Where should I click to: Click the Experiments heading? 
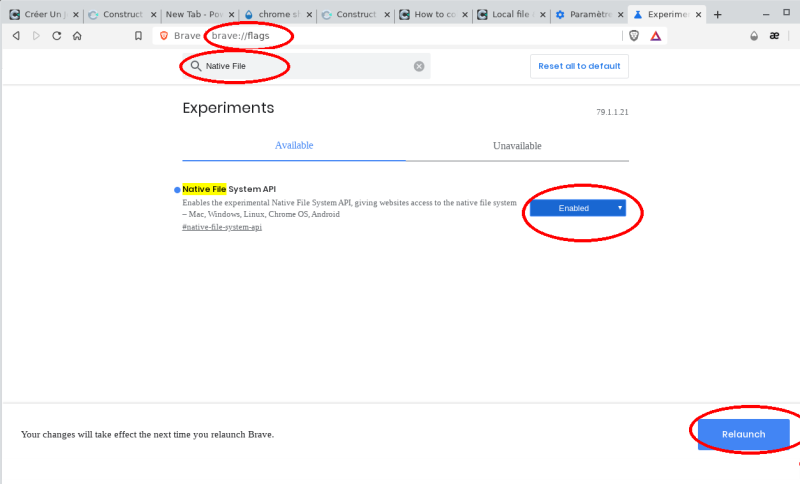point(228,108)
